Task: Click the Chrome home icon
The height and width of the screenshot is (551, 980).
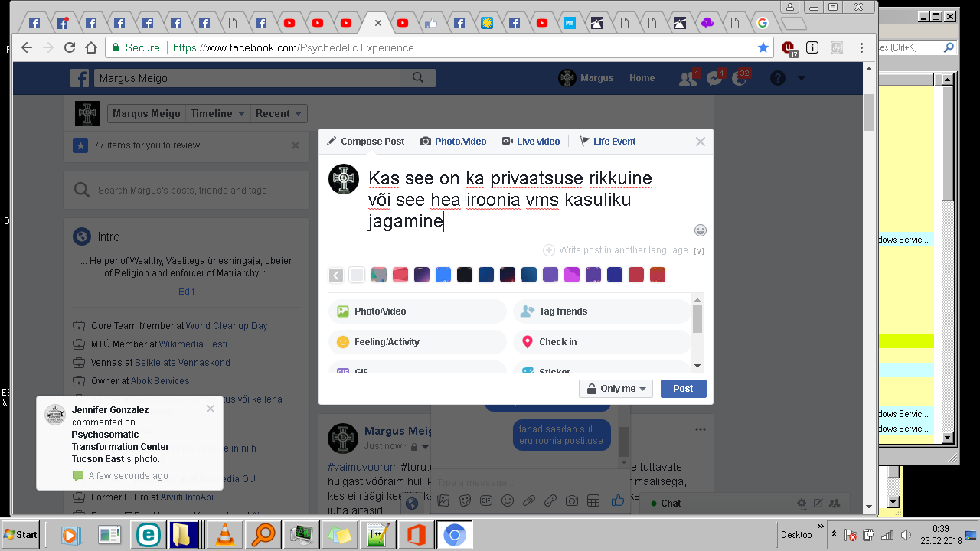Action: pyautogui.click(x=91, y=47)
